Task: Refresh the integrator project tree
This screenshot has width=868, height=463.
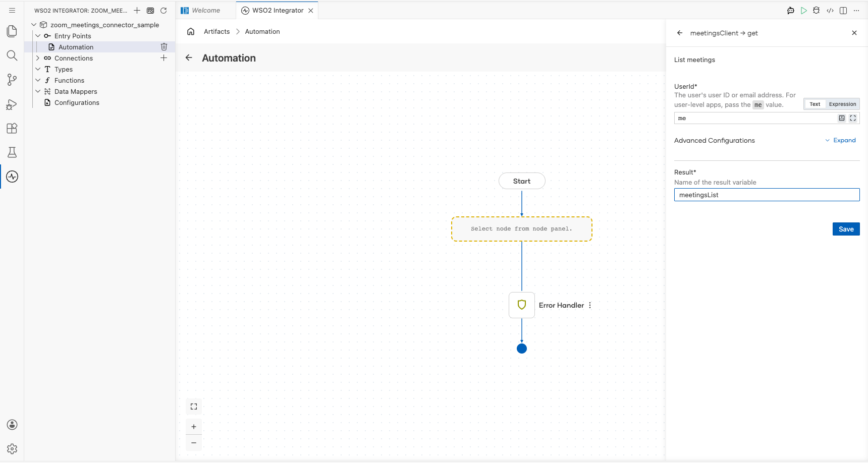Action: [x=164, y=11]
